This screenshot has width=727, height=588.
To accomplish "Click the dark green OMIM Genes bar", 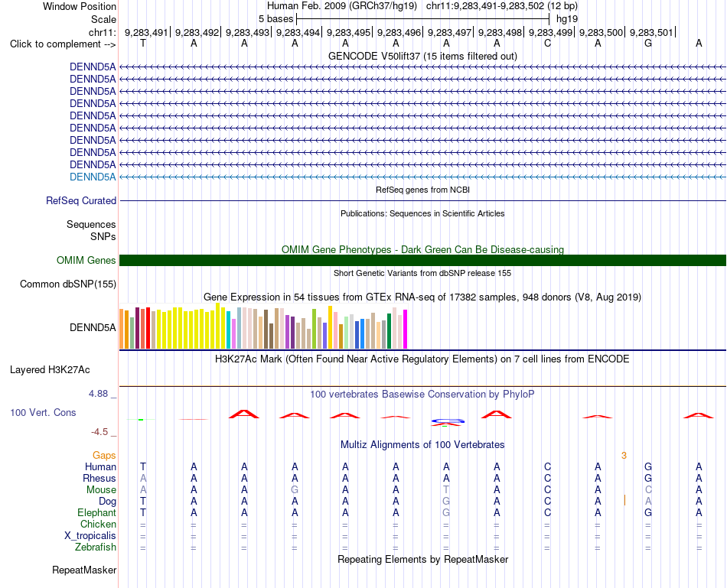I will [x=422, y=261].
